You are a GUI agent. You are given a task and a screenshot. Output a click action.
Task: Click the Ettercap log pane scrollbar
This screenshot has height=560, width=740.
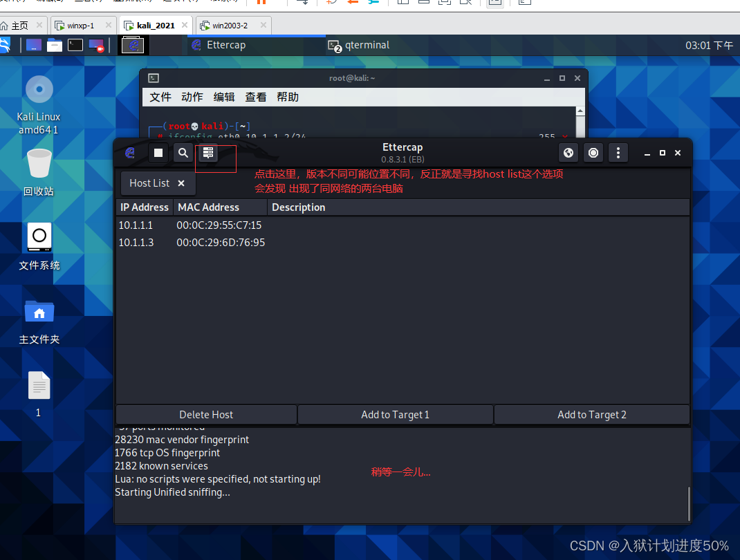click(x=689, y=504)
